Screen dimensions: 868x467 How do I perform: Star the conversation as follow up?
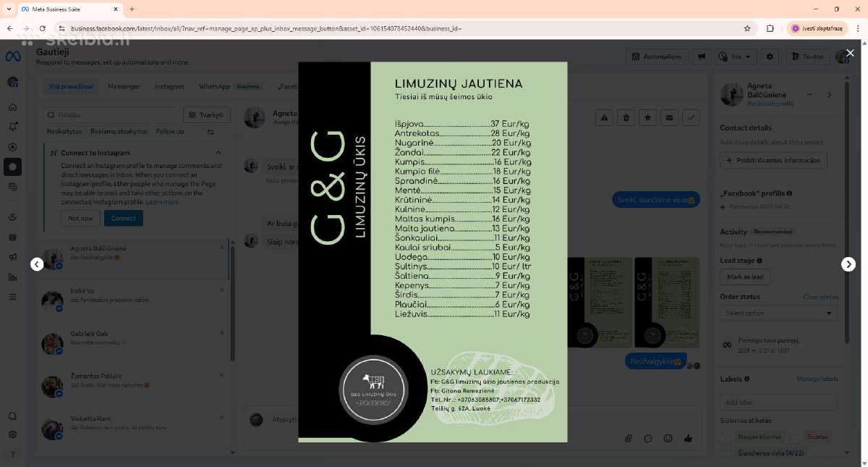tap(648, 117)
